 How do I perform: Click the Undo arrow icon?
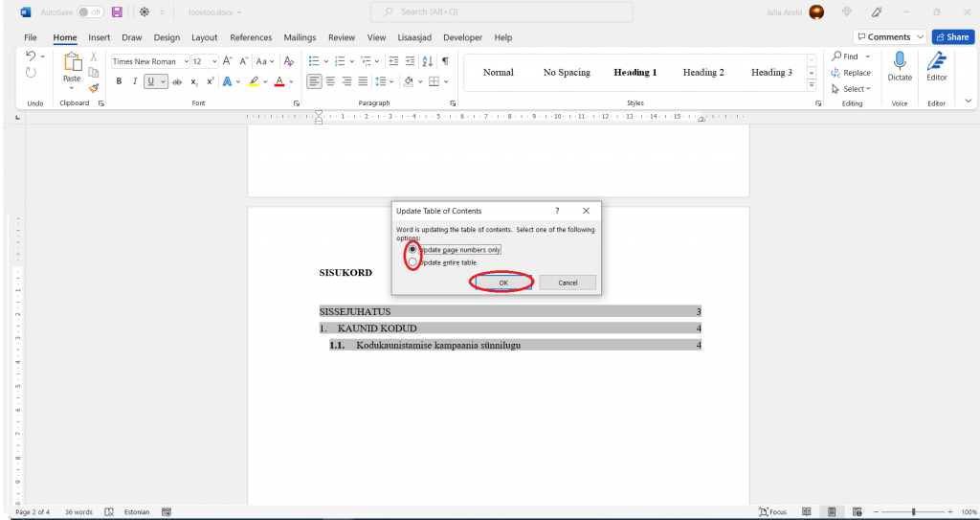(x=31, y=57)
